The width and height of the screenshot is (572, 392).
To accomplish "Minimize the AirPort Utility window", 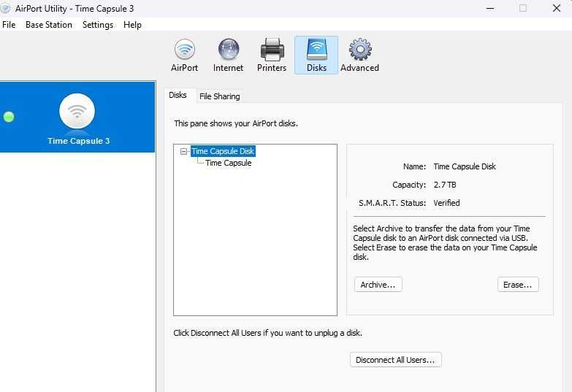I will click(490, 8).
